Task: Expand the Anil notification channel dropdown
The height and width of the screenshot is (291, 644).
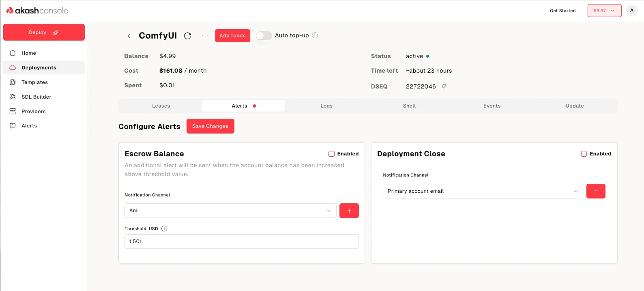Action: pyautogui.click(x=230, y=211)
